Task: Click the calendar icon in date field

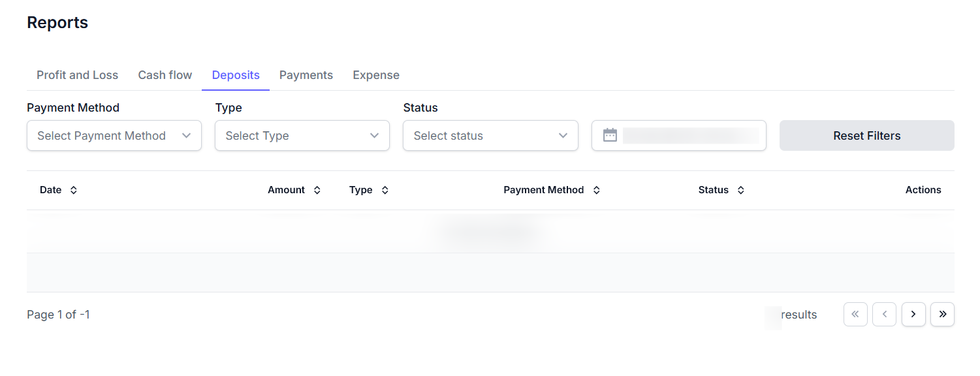Action: tap(610, 135)
